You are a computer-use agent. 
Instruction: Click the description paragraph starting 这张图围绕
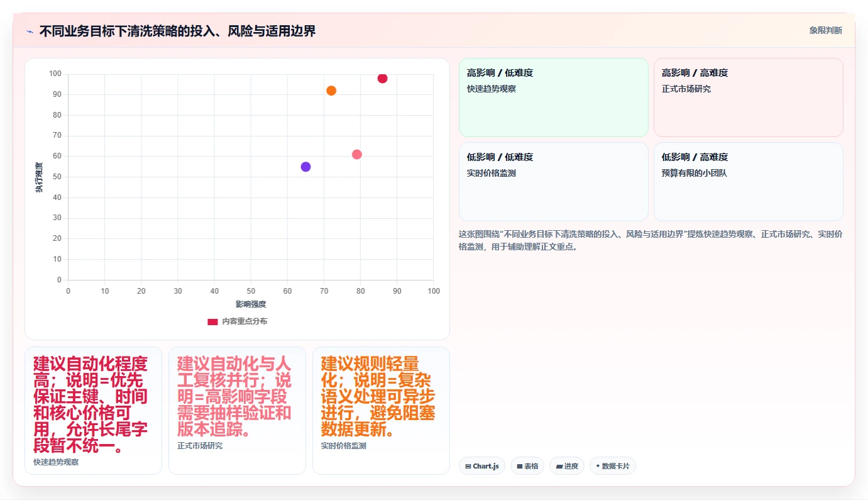(651, 240)
